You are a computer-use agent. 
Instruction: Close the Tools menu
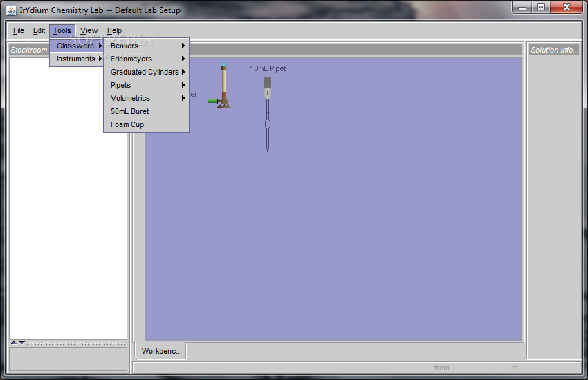[x=62, y=30]
